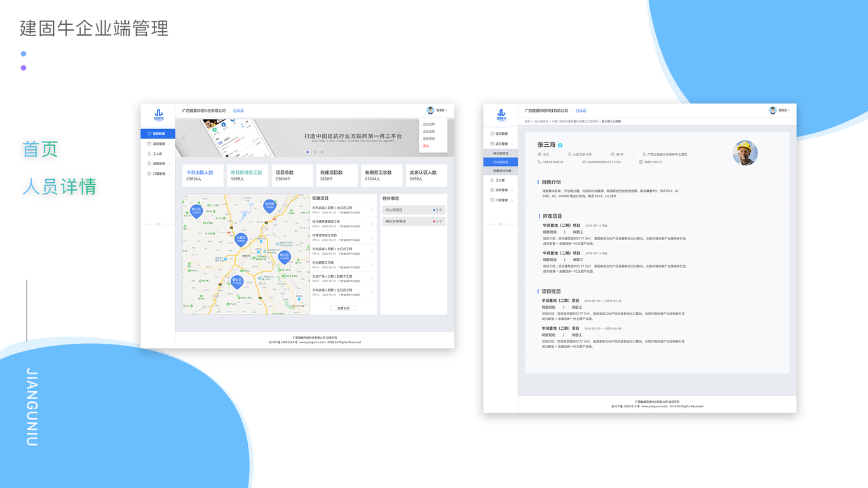The width and height of the screenshot is (868, 488).
Task: Click the 高兴区 map pin
Action: 284,257
